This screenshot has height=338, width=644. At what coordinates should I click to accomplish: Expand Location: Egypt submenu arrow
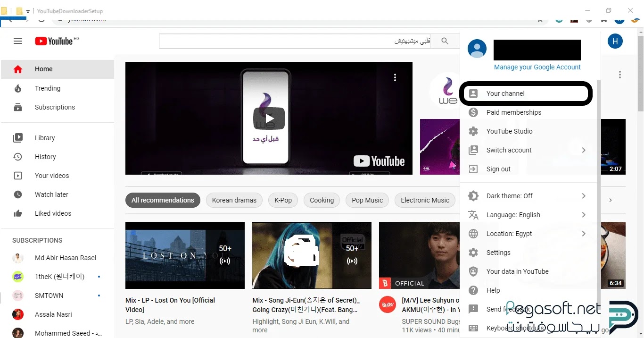(x=584, y=234)
